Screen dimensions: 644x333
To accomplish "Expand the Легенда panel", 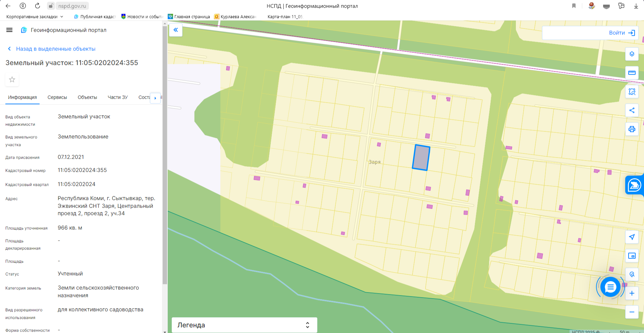I will click(244, 325).
